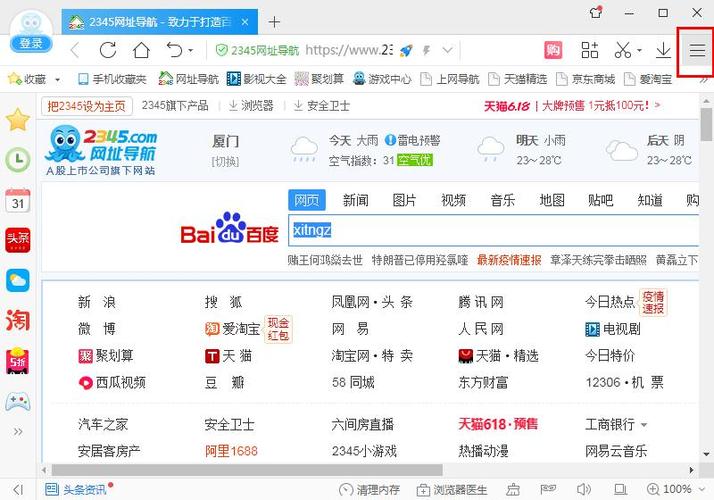Open the 影视大全 bookmark

click(256, 79)
